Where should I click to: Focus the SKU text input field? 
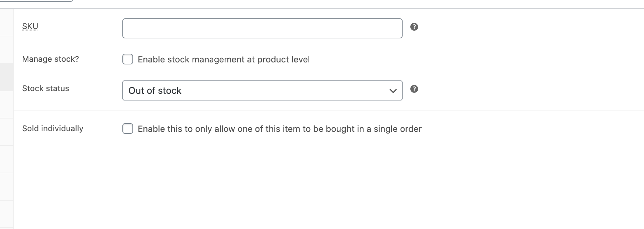262,28
